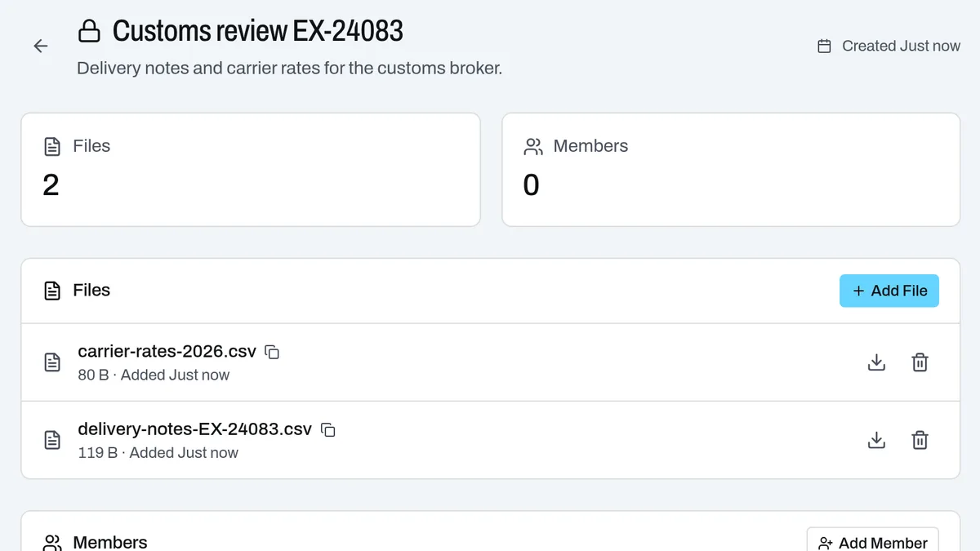980x551 pixels.
Task: Click the Members section heading
Action: click(110, 543)
